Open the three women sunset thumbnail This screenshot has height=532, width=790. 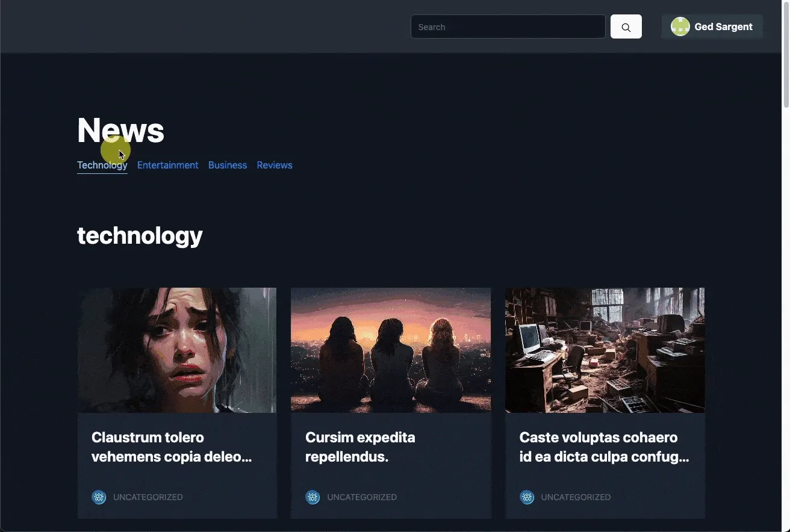coord(391,350)
